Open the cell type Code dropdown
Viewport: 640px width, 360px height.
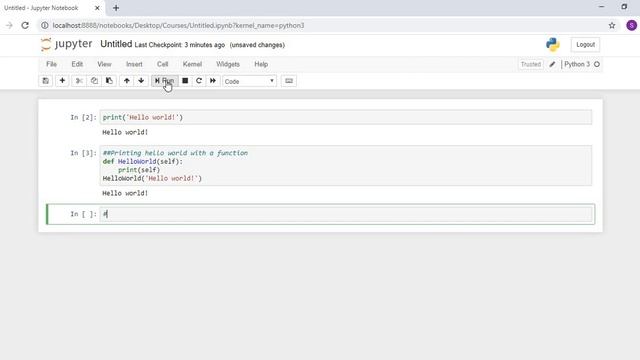pyautogui.click(x=249, y=81)
